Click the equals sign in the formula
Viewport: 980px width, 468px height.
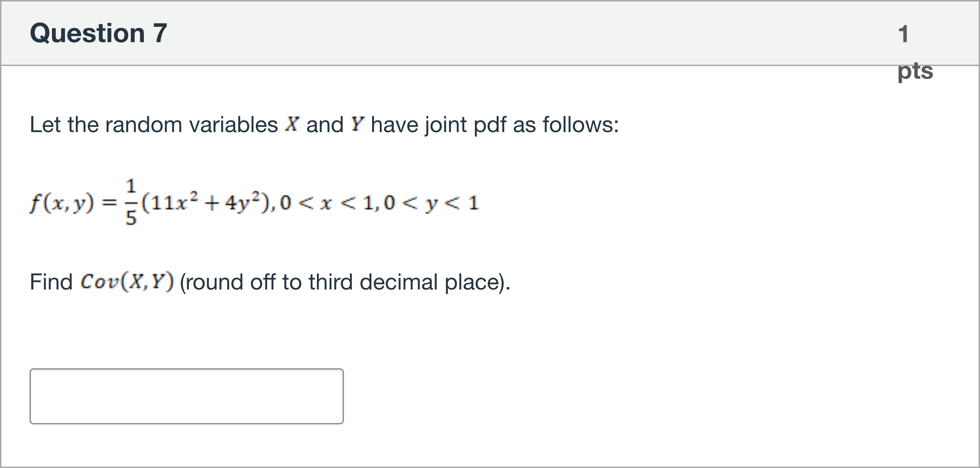coord(110,203)
